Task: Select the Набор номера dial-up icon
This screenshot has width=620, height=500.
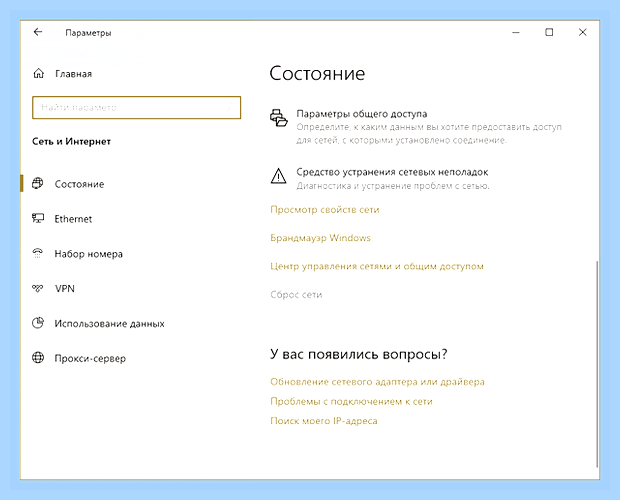Action: (38, 253)
